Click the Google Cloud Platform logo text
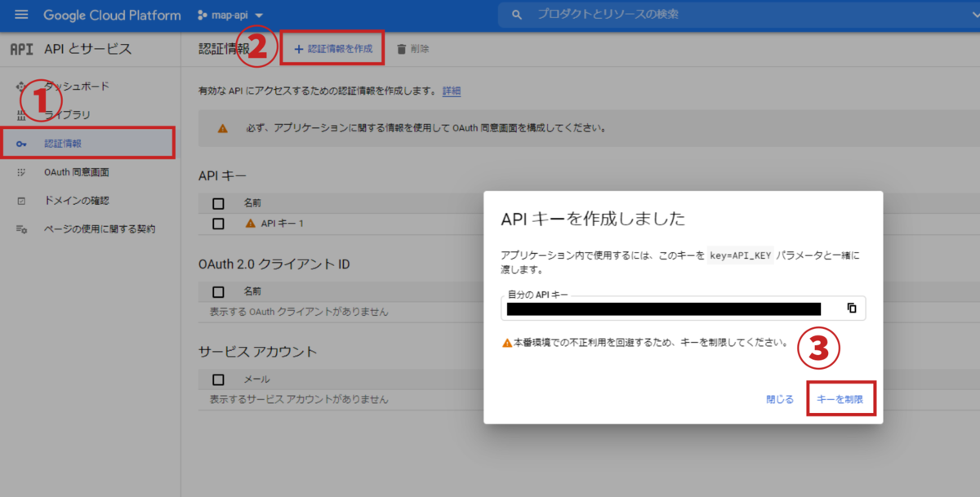The width and height of the screenshot is (980, 497). click(112, 16)
